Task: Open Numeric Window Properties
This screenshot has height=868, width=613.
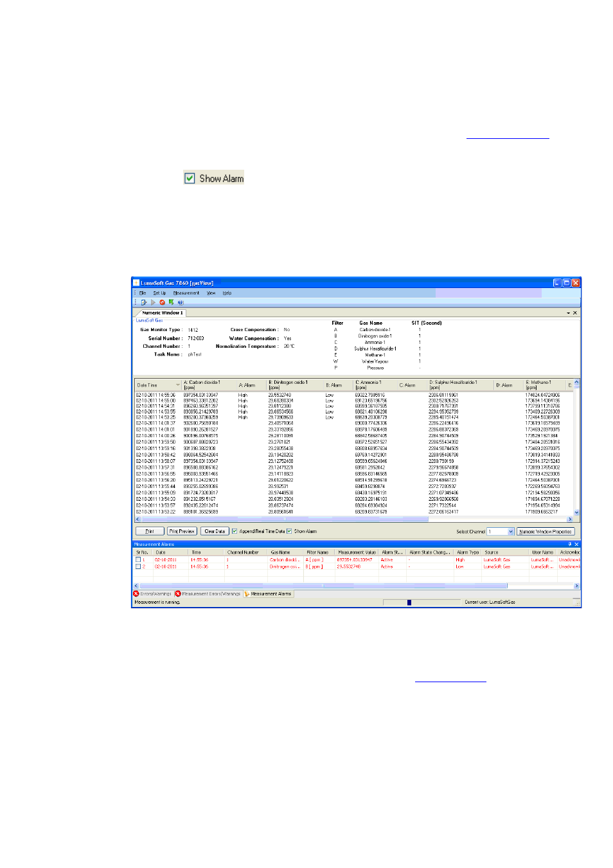Action: [546, 532]
